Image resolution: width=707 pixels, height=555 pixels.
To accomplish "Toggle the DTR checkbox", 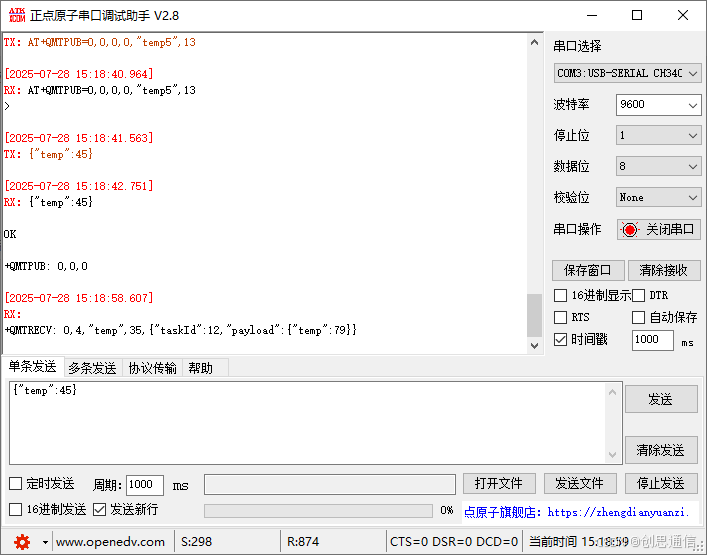I will (638, 296).
